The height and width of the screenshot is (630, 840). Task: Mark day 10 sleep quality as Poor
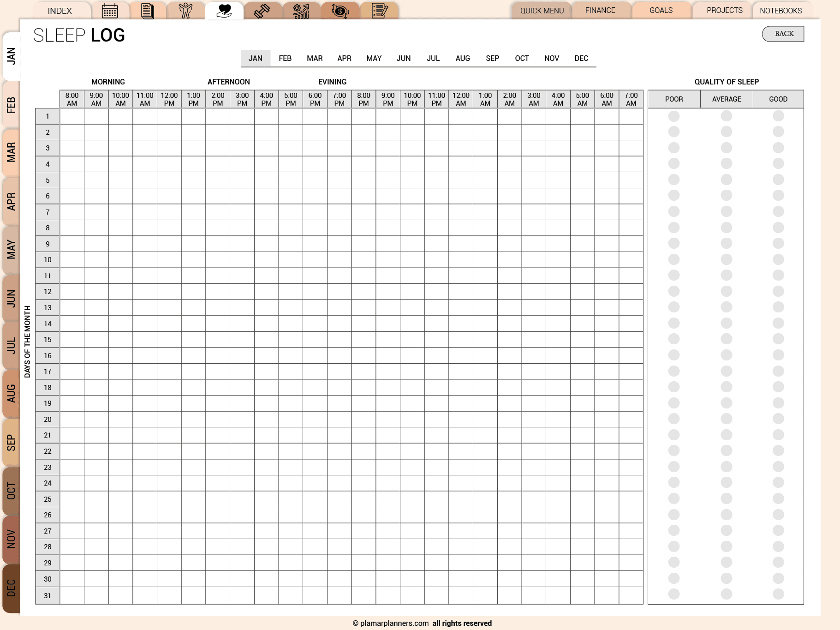(674, 259)
